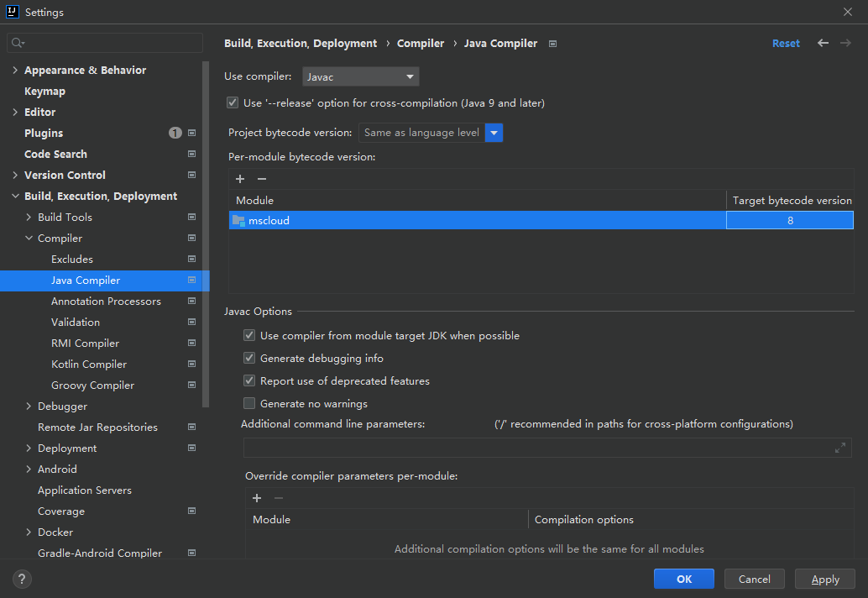This screenshot has width=868, height=598.
Task: Toggle Report use of deprecated features
Action: click(x=249, y=381)
